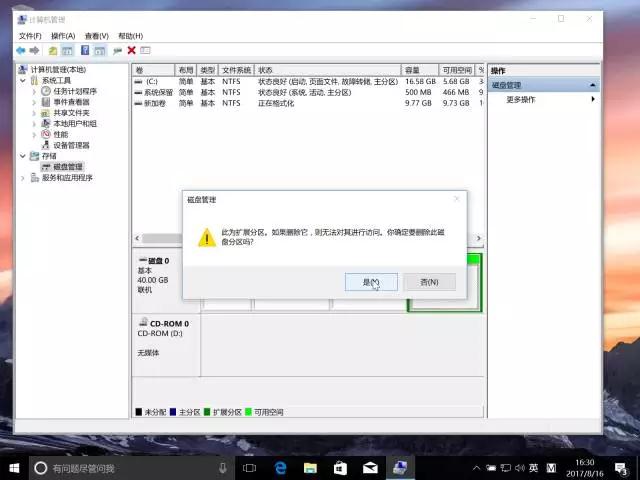
Task: Sort by the 状态 column header
Action: click(328, 70)
